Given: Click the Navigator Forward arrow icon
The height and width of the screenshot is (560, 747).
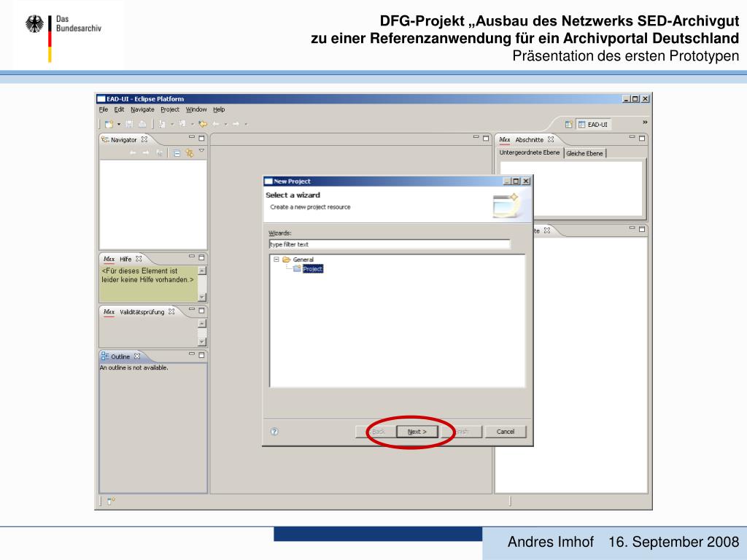Looking at the screenshot, I should (146, 153).
